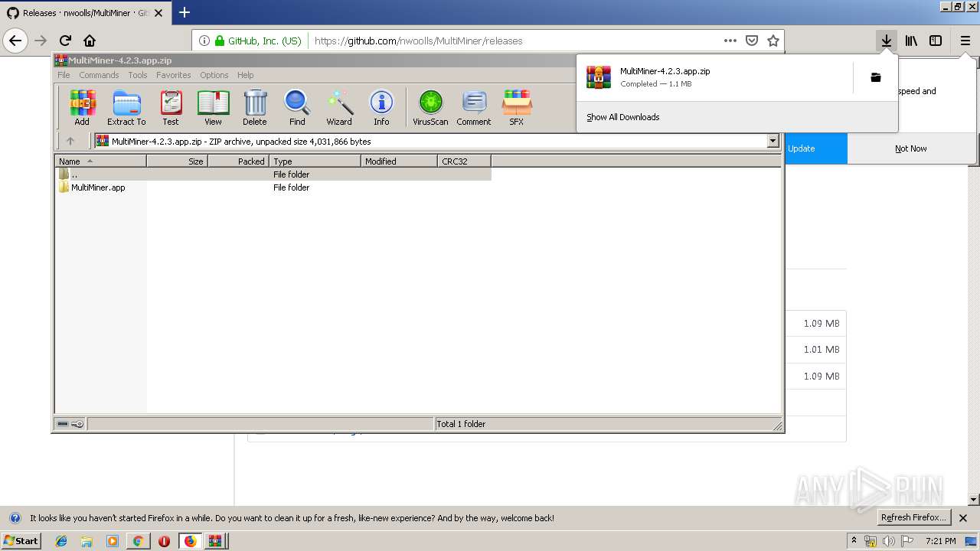Sort by the CRC32 column

[x=464, y=161]
